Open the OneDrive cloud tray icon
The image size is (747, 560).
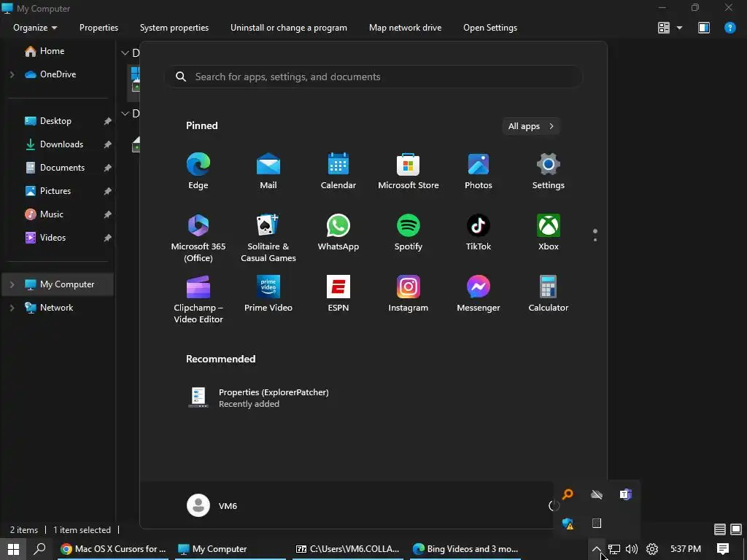click(x=597, y=494)
